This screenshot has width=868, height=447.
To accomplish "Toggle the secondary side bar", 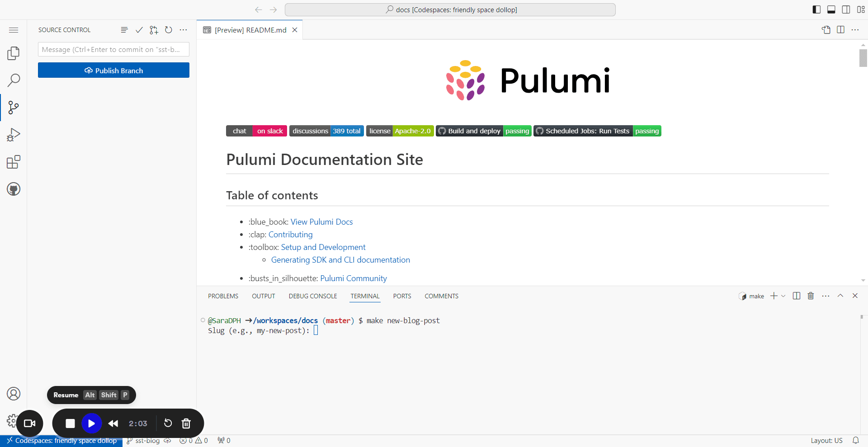I will coord(846,9).
